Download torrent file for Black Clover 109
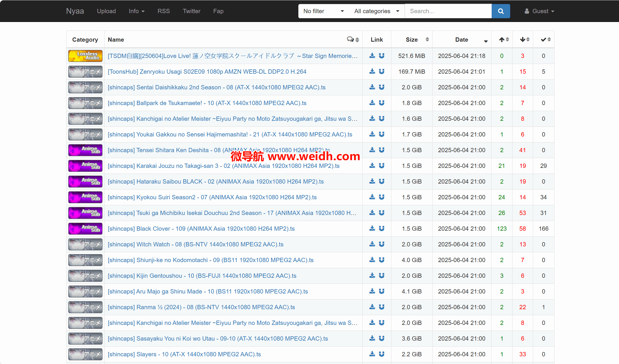 click(372, 228)
